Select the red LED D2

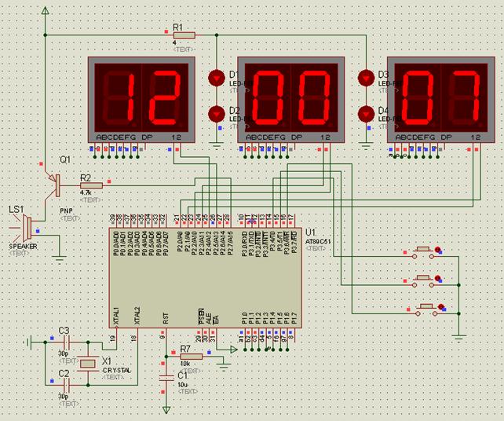(216, 114)
